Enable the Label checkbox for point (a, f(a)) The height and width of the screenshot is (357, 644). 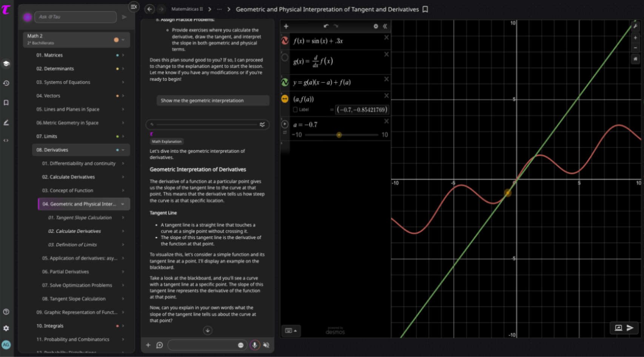tap(295, 110)
